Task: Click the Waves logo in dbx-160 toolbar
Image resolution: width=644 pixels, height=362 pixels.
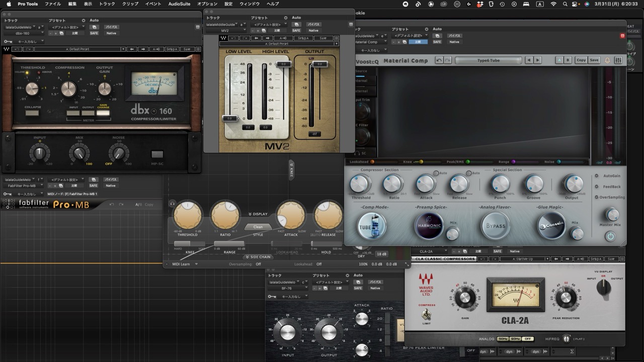Action: click(x=6, y=49)
